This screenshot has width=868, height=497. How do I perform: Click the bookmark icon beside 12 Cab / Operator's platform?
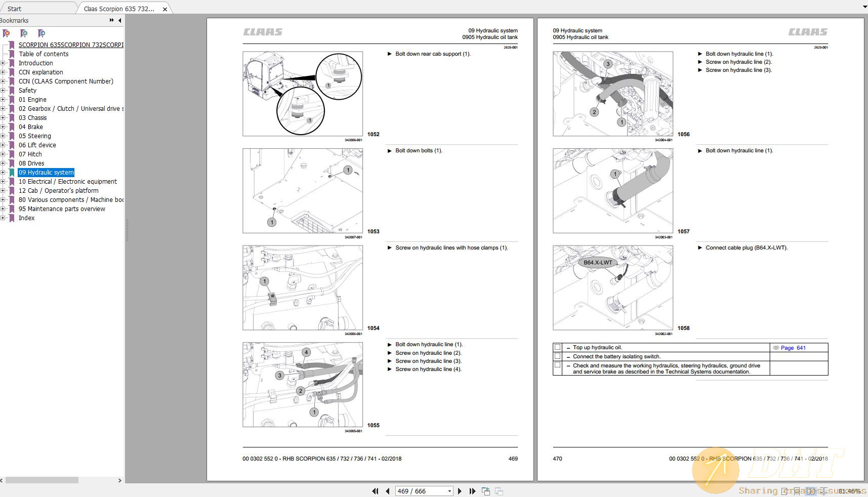[x=12, y=191]
